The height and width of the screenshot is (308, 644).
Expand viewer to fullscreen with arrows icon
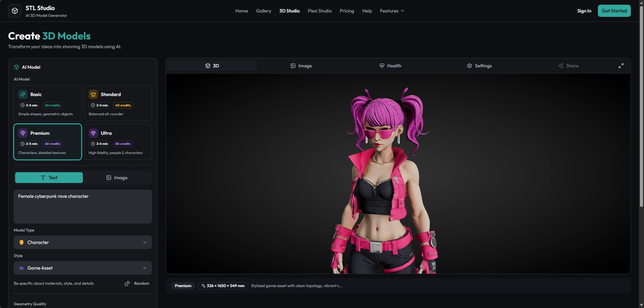(x=621, y=66)
